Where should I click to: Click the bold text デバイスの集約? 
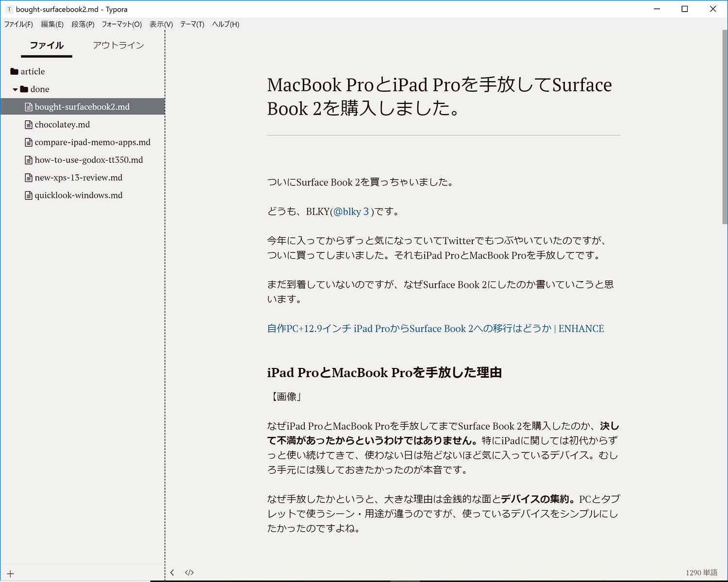click(535, 499)
